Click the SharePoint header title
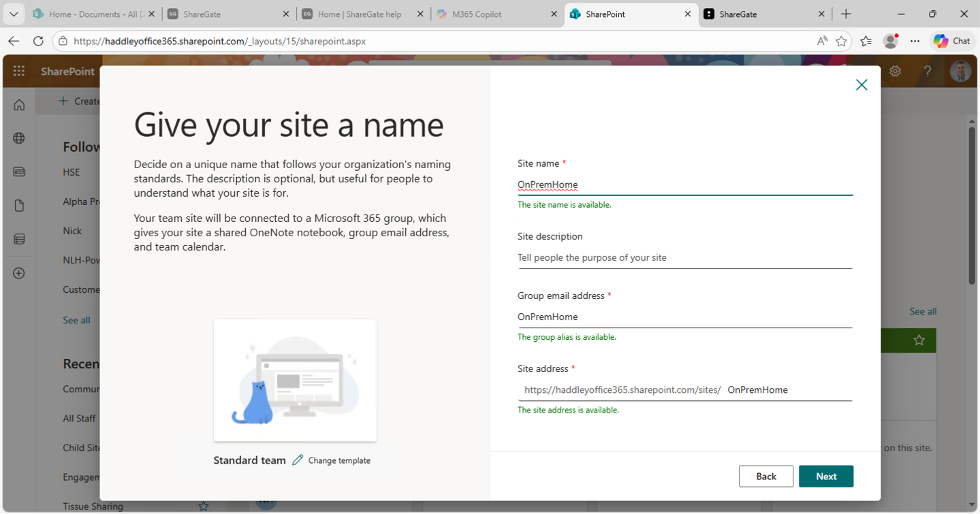This screenshot has height=514, width=980. point(67,71)
